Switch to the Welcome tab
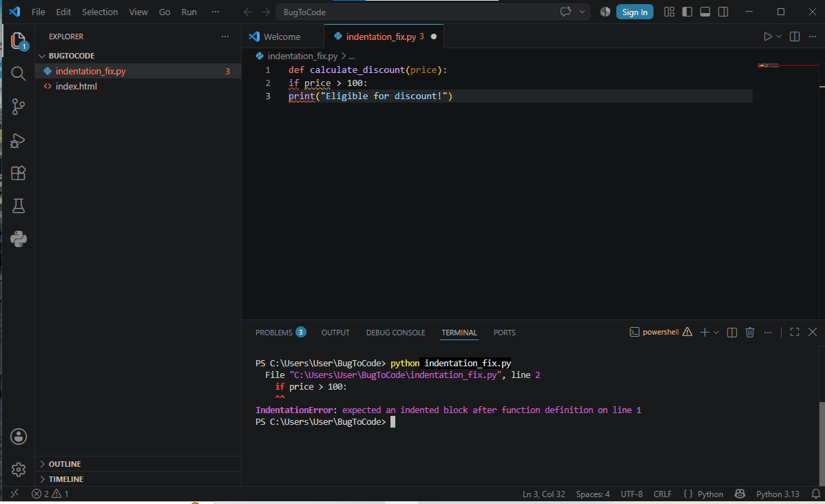825x504 pixels. (x=283, y=36)
